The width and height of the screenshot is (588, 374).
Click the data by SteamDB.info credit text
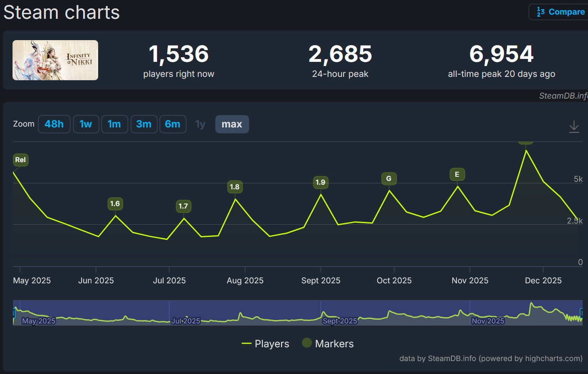(491, 358)
